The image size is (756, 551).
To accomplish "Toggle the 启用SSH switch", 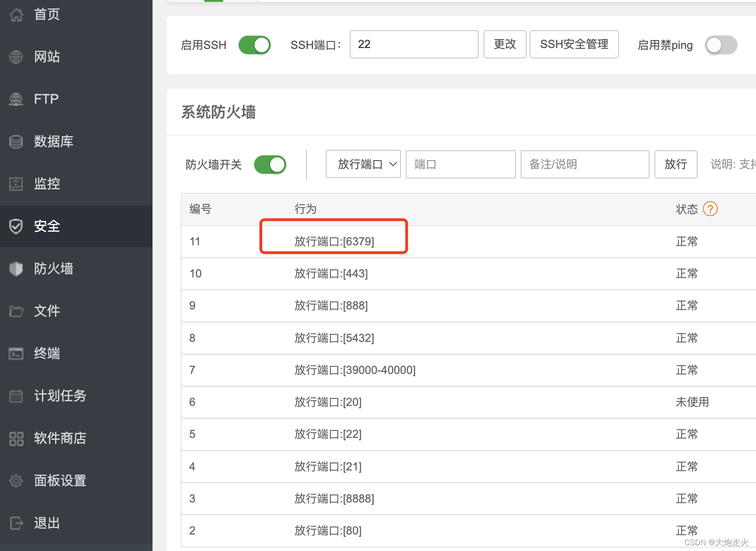I will click(255, 45).
